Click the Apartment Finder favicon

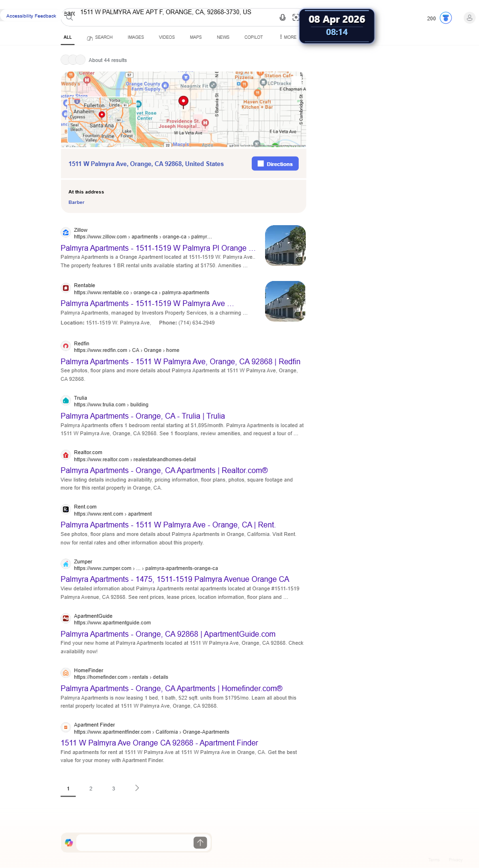point(66,728)
